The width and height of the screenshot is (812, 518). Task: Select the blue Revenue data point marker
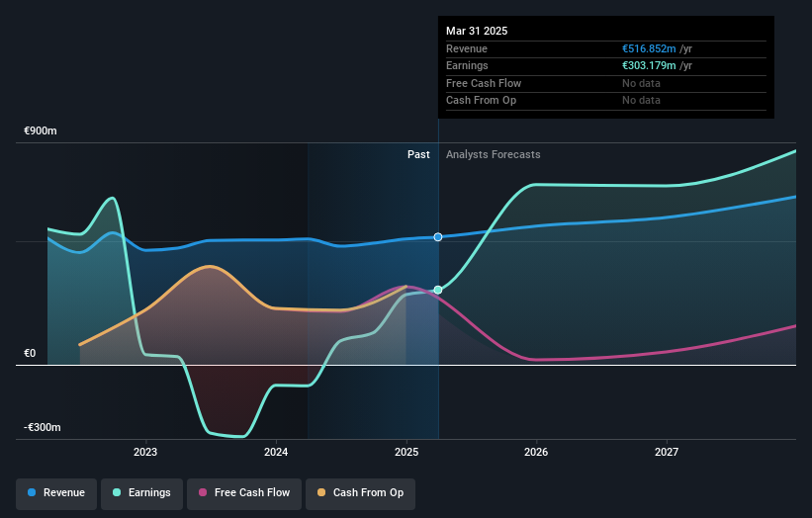tap(438, 237)
